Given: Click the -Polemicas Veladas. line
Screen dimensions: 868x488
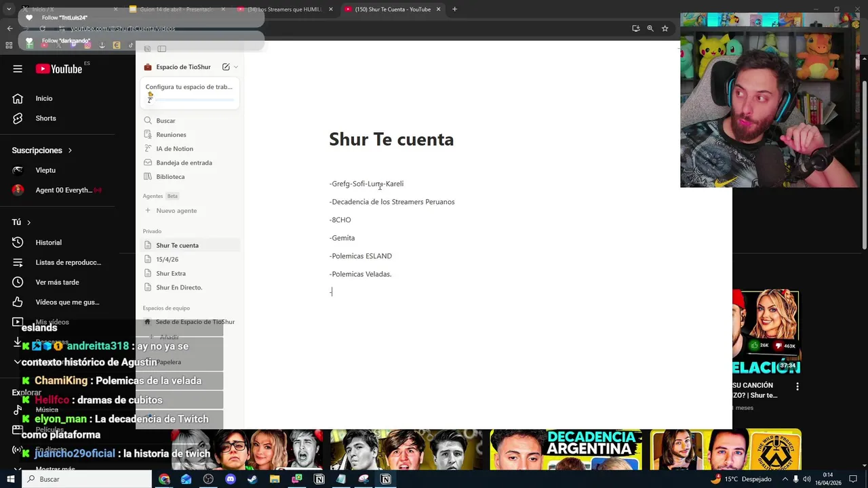Looking at the screenshot, I should pos(360,274).
